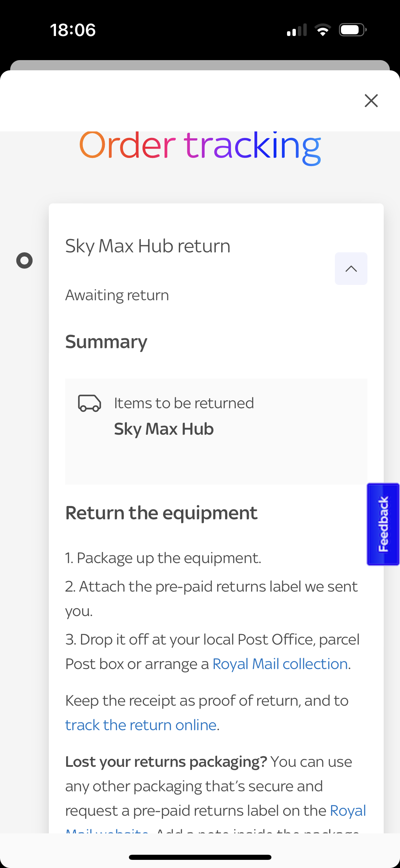Tap the Order tracking heading
This screenshot has width=400, height=868.
point(200,146)
